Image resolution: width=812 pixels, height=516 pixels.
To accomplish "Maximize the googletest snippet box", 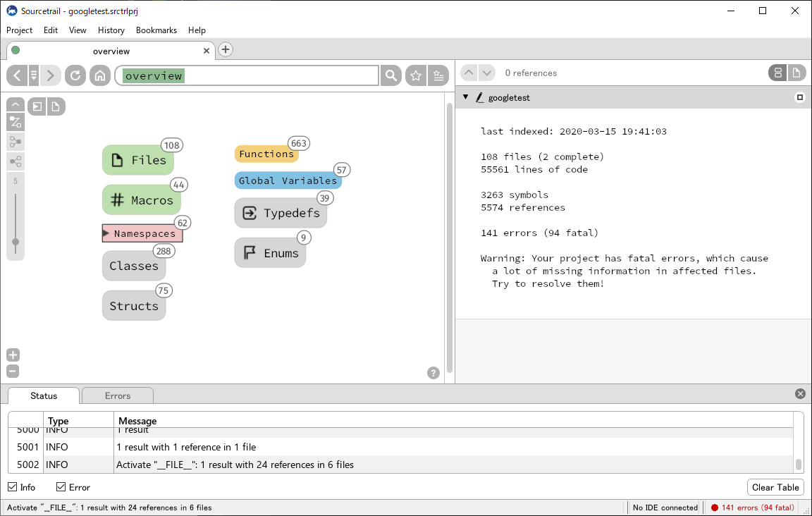I will pos(799,97).
